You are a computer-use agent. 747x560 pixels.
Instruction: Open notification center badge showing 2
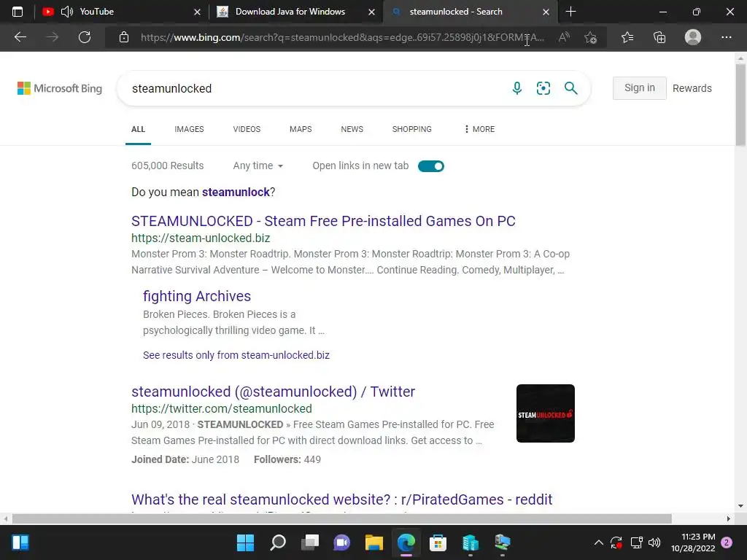pyautogui.click(x=727, y=542)
